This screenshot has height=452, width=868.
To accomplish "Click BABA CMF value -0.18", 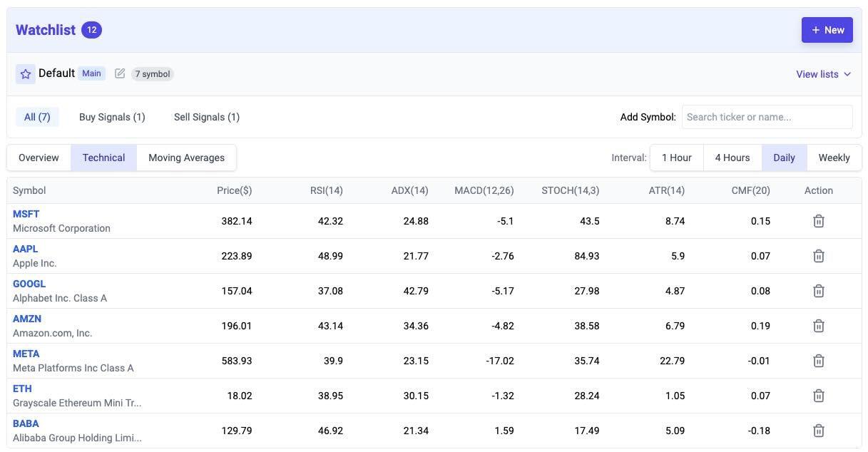I will click(759, 431).
